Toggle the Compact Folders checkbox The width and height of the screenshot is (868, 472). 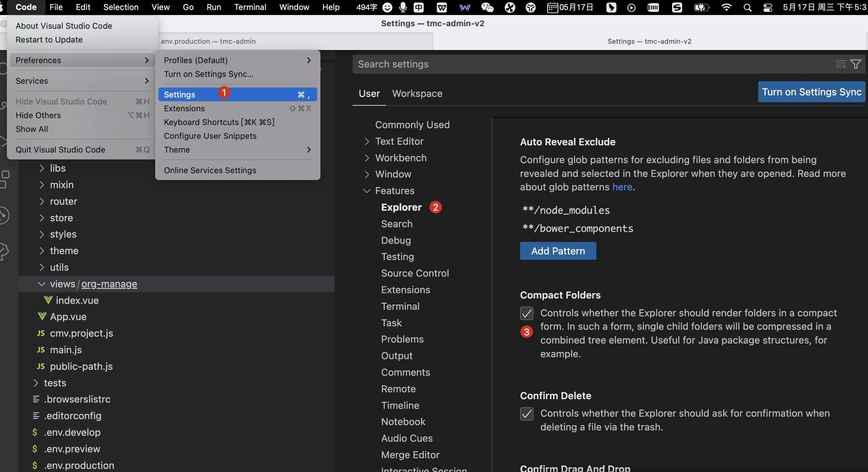coord(527,313)
